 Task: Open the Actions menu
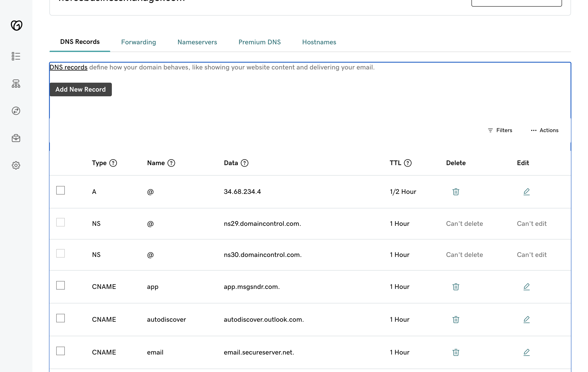tap(545, 130)
